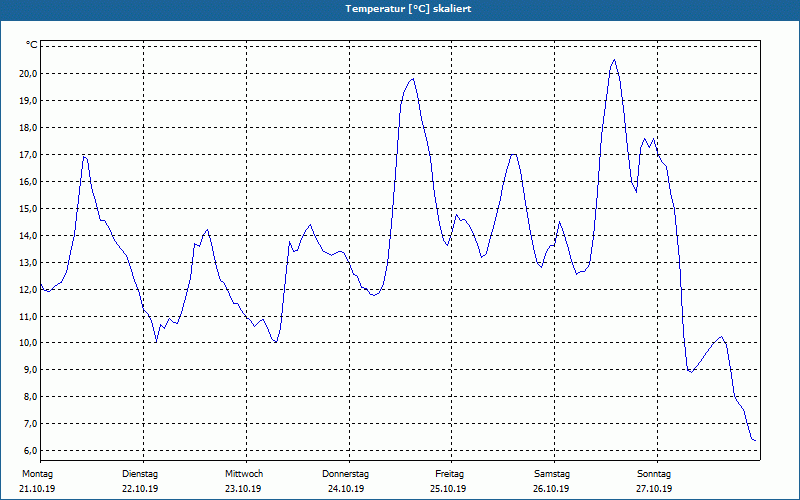The image size is (800, 500).
Task: Click the date 24.10.19
Action: coord(346,489)
